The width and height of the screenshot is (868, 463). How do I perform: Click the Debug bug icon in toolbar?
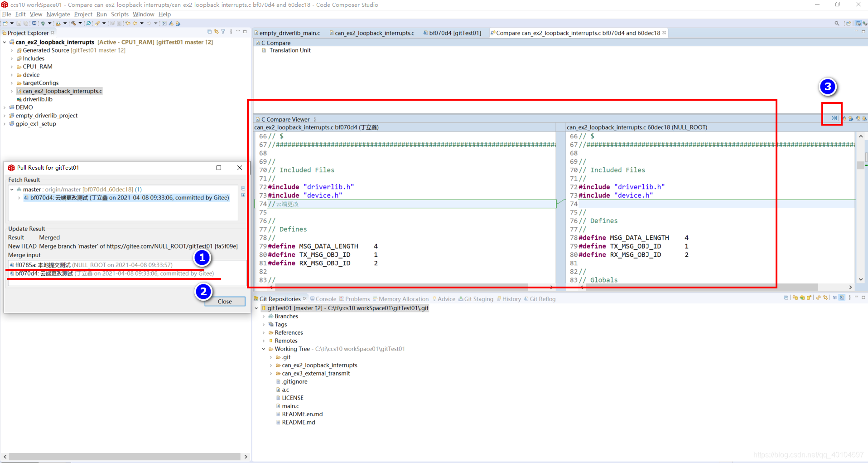pyautogui.click(x=43, y=23)
